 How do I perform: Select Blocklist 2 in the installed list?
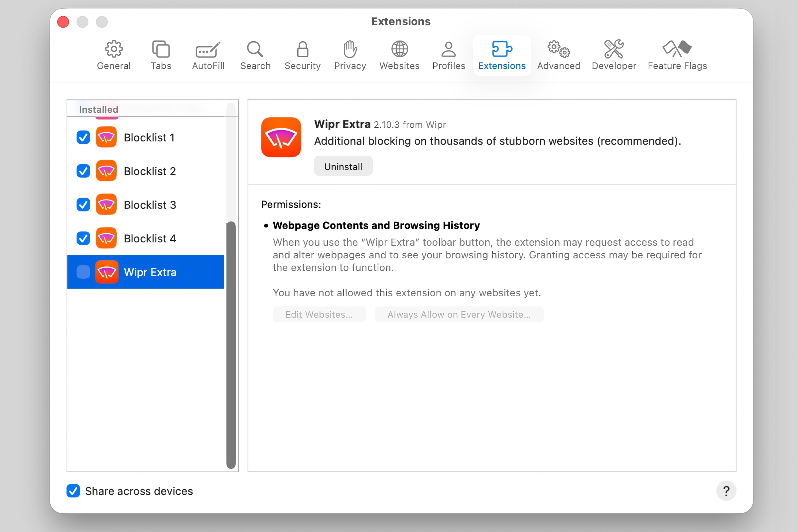pyautogui.click(x=150, y=171)
